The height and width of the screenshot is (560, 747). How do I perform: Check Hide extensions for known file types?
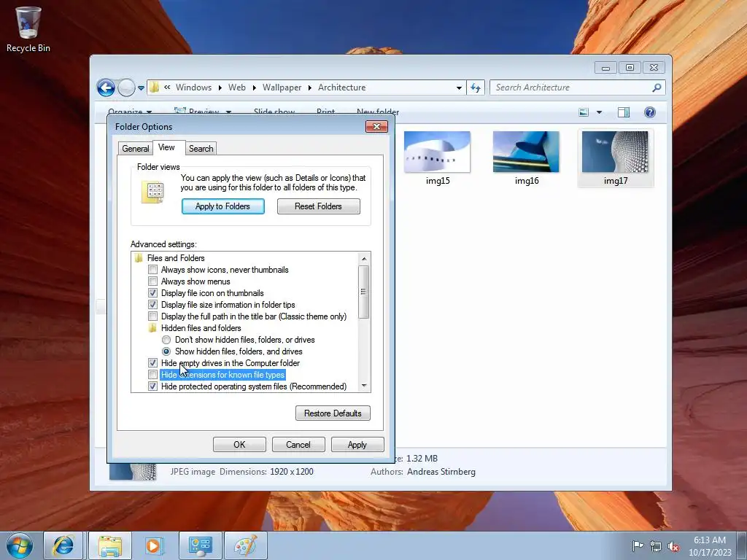click(152, 375)
